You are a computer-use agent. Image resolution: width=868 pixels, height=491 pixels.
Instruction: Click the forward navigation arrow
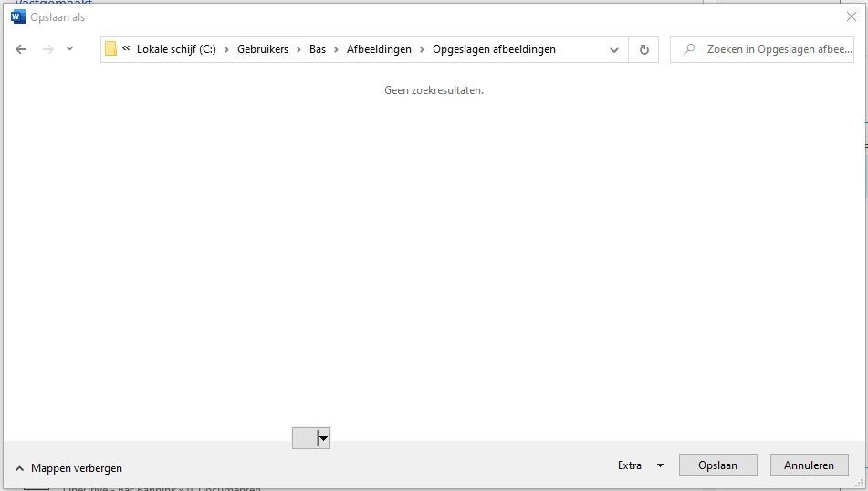click(48, 49)
